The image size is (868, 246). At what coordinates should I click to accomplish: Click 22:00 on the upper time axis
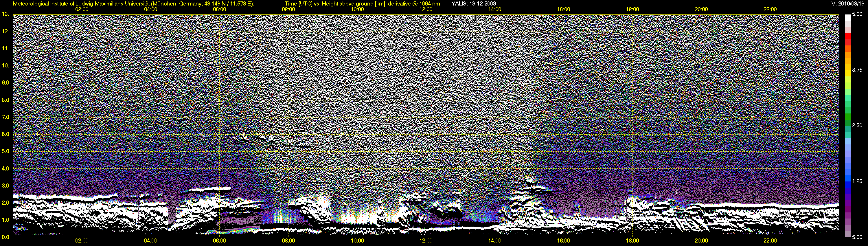[x=770, y=10]
